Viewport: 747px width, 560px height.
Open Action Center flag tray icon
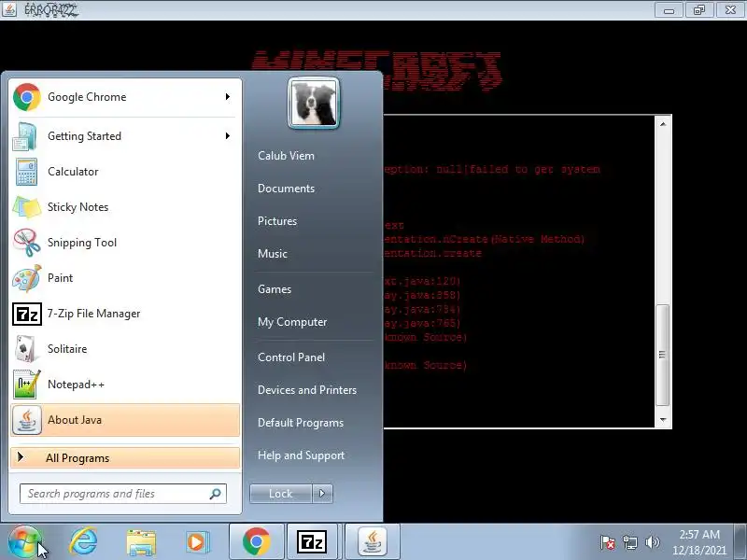coord(607,542)
